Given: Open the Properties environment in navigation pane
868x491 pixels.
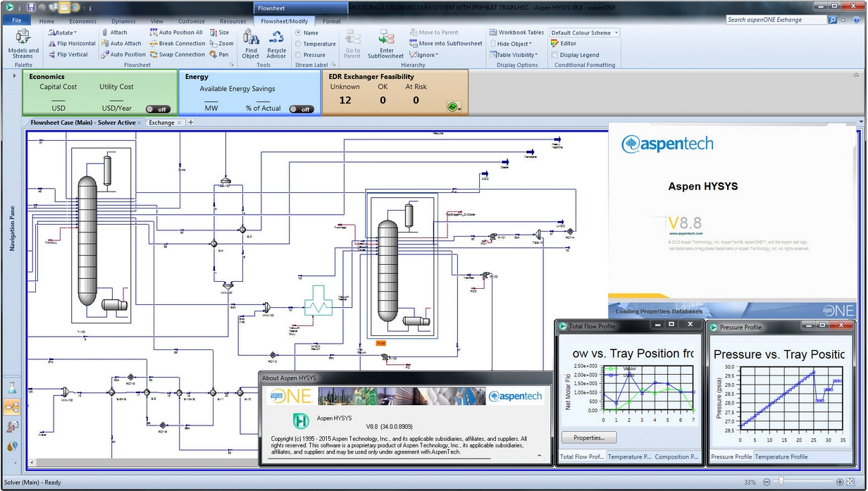Looking at the screenshot, I should pyautogui.click(x=11, y=387).
